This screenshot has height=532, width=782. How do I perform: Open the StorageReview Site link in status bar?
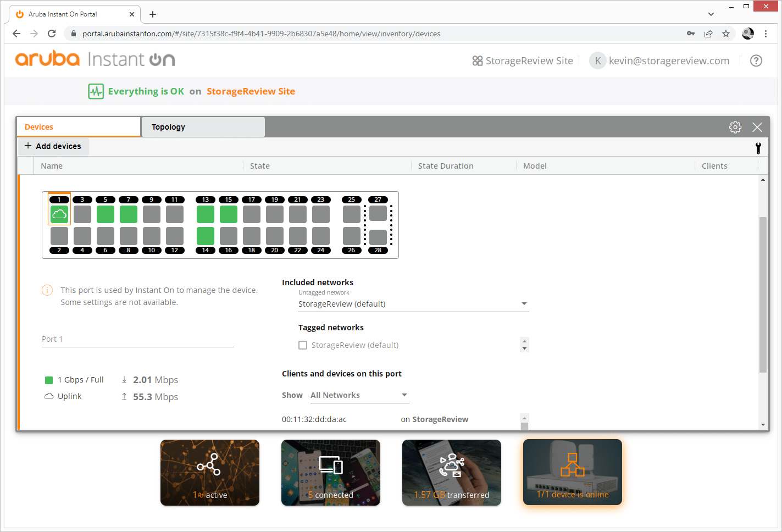[x=251, y=91]
